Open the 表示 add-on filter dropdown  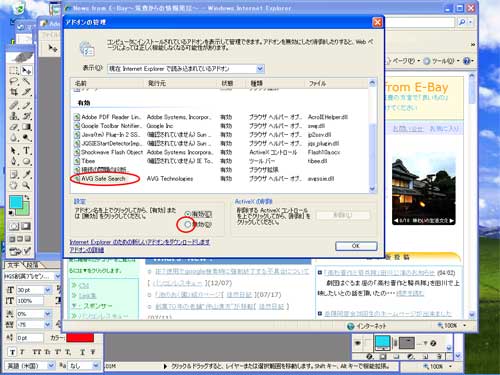[x=260, y=69]
